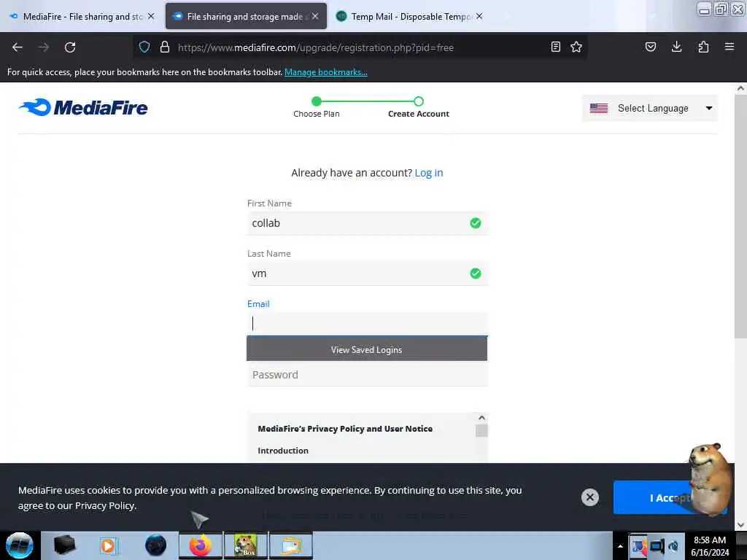Open the tracking protection shield icon
Image resolution: width=747 pixels, height=560 pixels.
click(144, 47)
